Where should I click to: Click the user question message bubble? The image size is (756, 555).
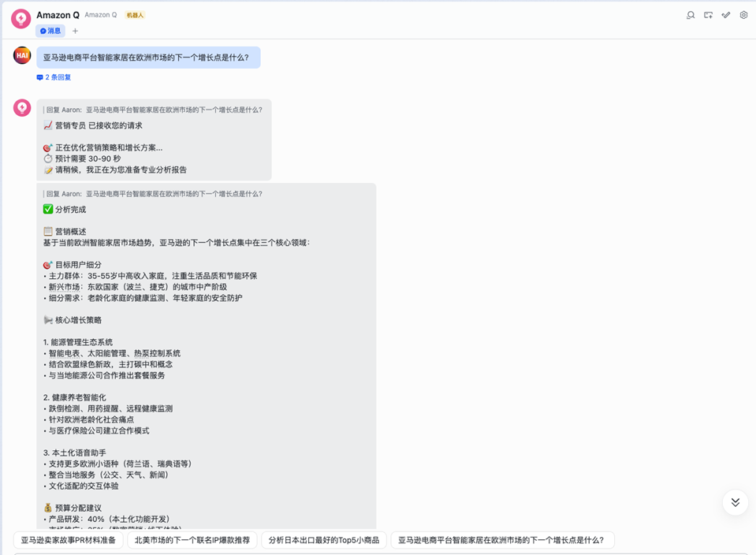148,58
